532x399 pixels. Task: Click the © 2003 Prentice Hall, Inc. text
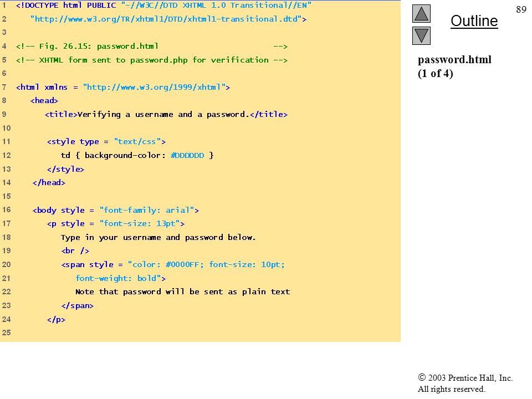(465, 377)
